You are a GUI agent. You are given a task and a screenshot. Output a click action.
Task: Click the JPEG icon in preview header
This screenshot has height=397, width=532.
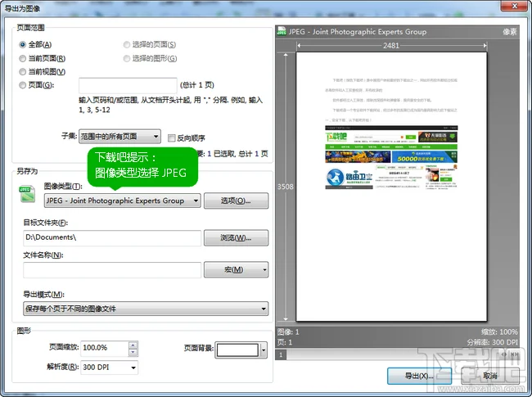[282, 32]
